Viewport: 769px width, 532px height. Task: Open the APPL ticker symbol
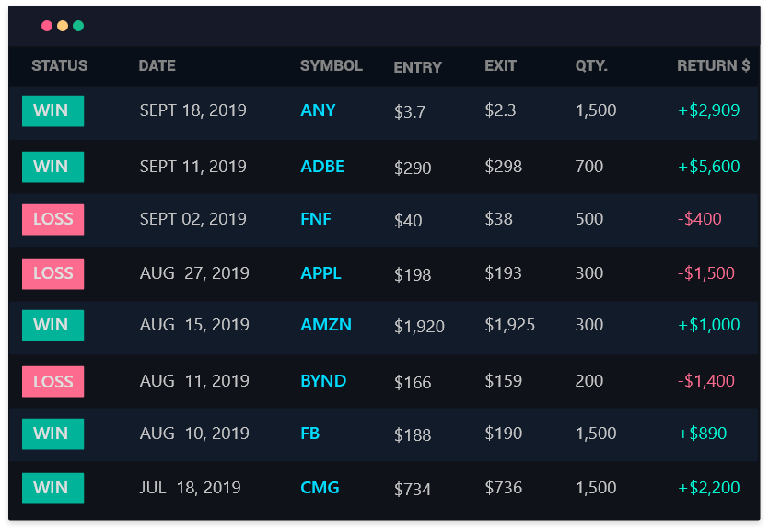(x=322, y=273)
